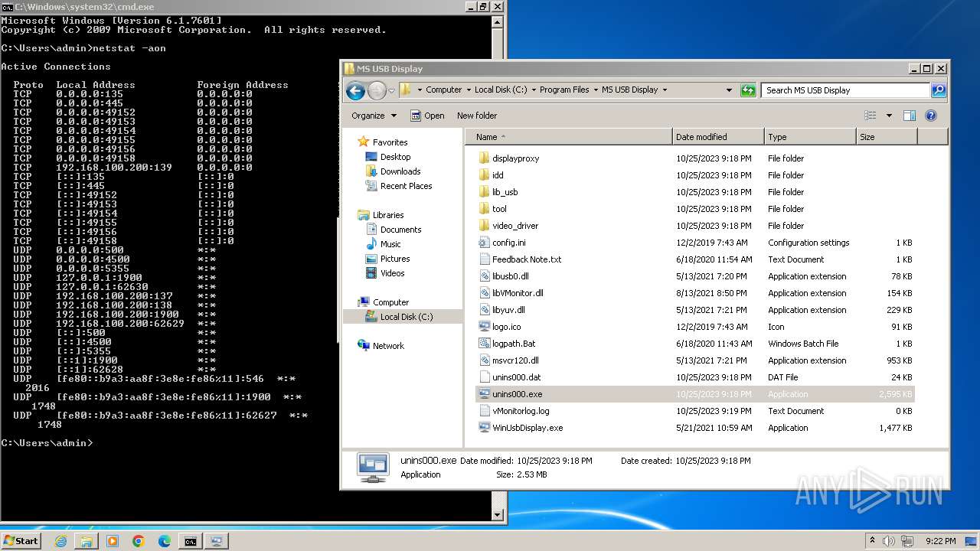Expand the Program Files breadcrumb arrow

(596, 90)
